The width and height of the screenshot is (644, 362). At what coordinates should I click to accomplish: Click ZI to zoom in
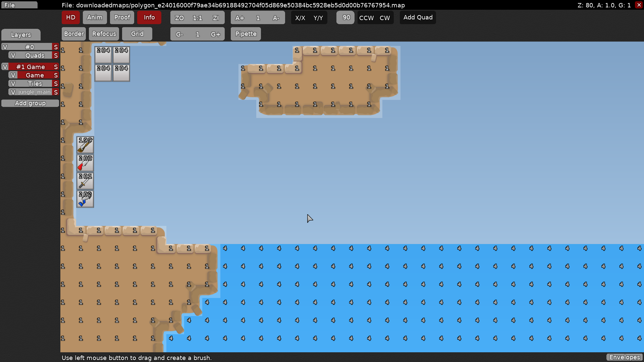(x=216, y=18)
